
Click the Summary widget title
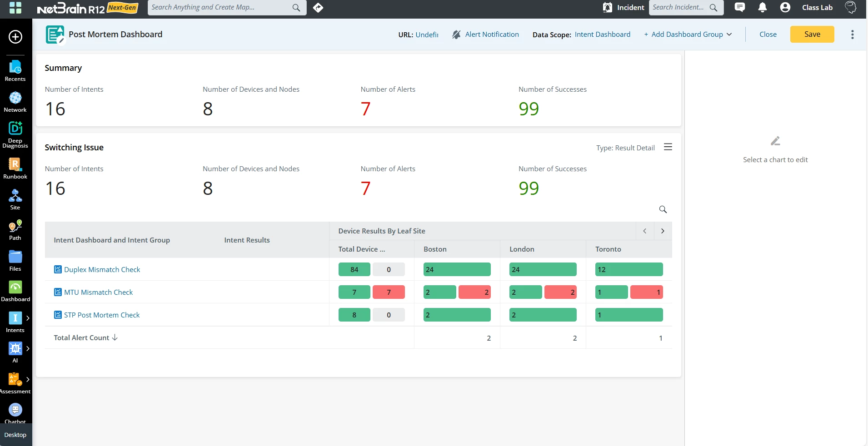point(63,68)
